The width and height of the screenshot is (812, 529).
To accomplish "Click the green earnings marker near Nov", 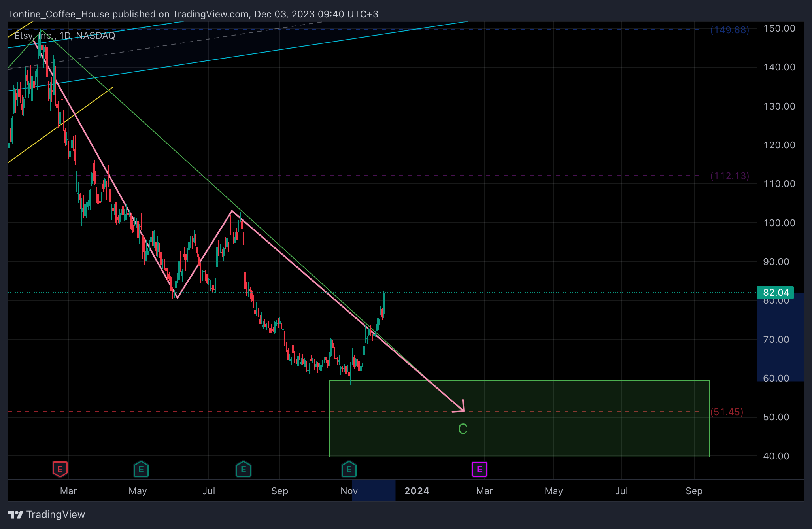I will [x=349, y=469].
